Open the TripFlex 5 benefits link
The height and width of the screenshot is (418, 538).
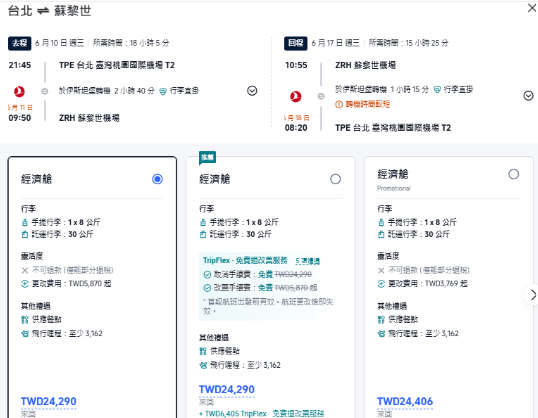pos(308,261)
